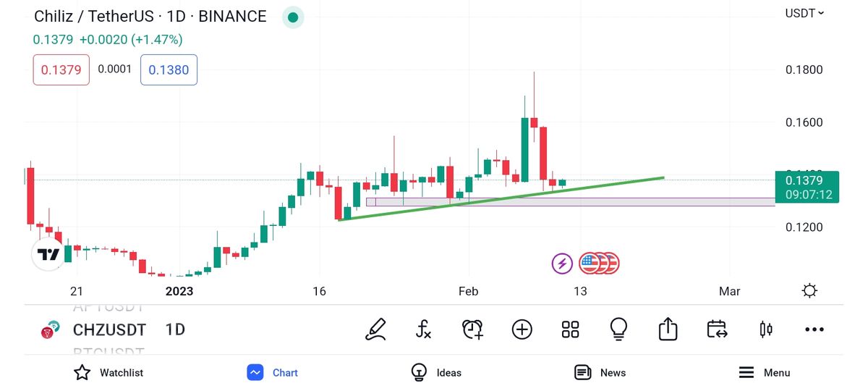The height and width of the screenshot is (391, 868).
Task: Select the drawing pencil tool
Action: coord(375,329)
